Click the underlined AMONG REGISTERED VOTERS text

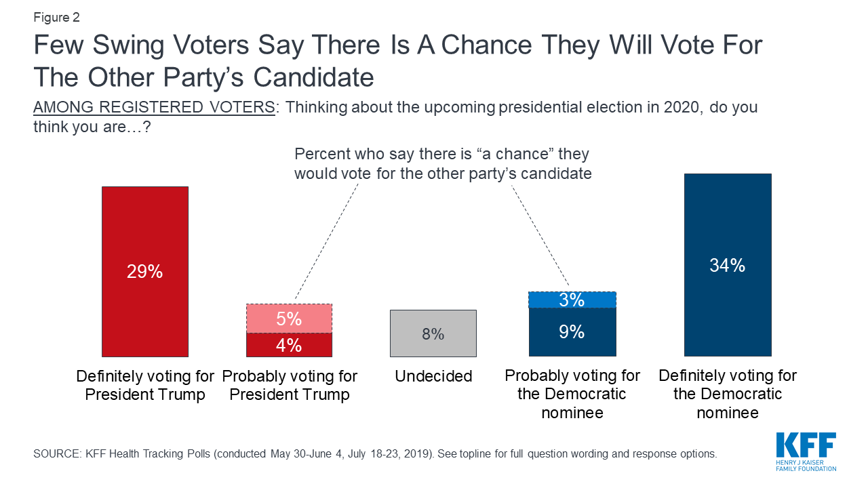tap(154, 108)
